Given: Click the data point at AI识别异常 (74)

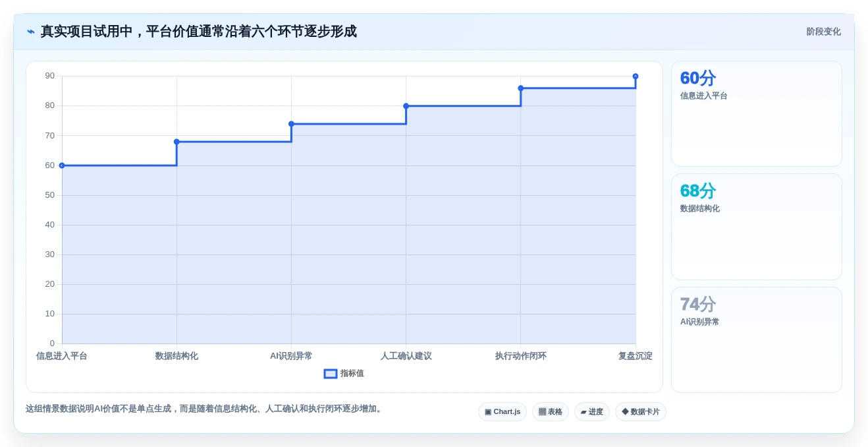Looking at the screenshot, I should [291, 124].
